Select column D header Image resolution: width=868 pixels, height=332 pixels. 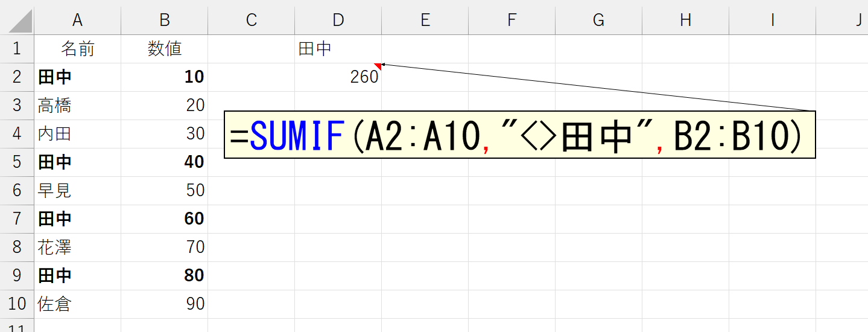(x=338, y=20)
